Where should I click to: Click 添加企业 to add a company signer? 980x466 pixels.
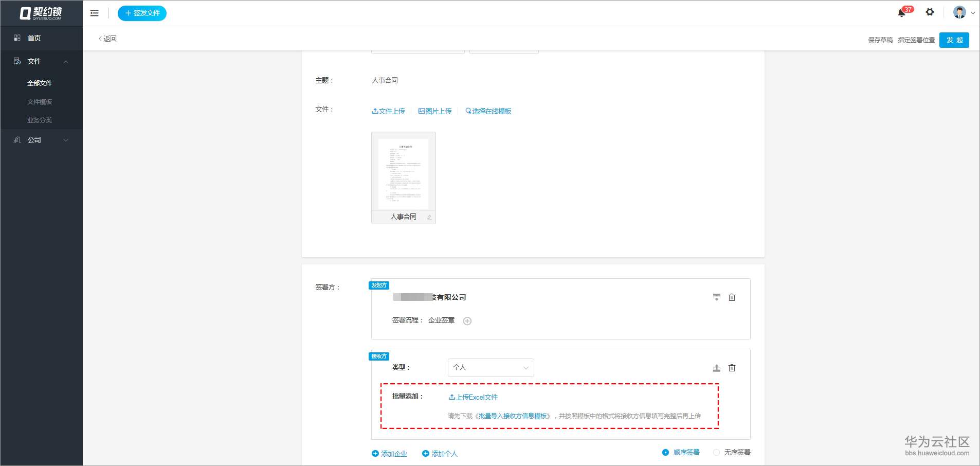[389, 454]
